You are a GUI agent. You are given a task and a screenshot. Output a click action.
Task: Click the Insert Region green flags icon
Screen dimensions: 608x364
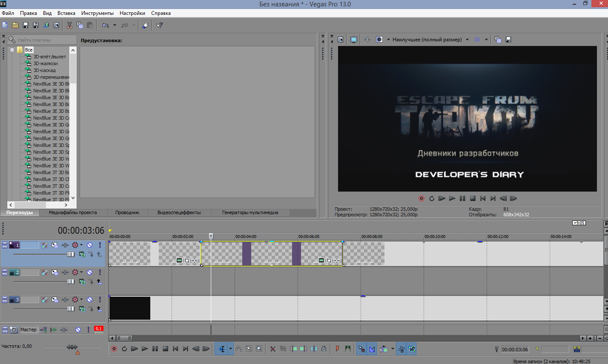coord(348,349)
